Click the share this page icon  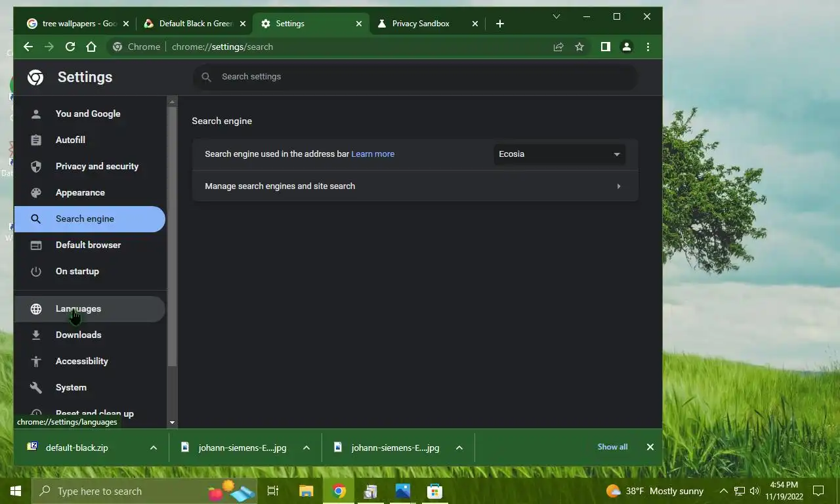click(558, 47)
